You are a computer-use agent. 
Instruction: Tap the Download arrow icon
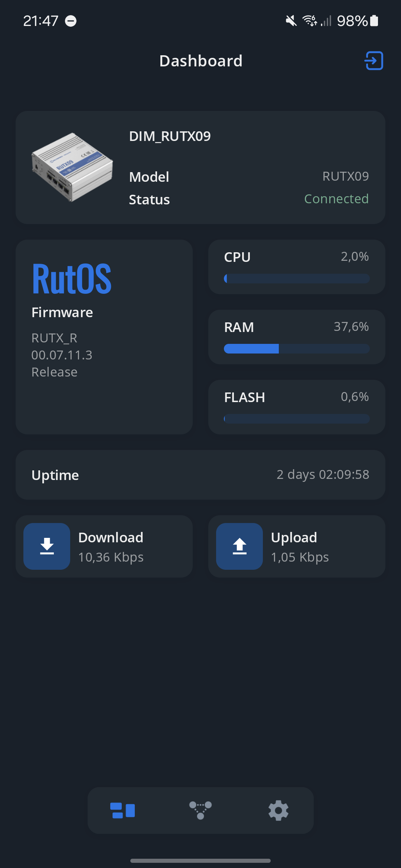[x=47, y=546]
